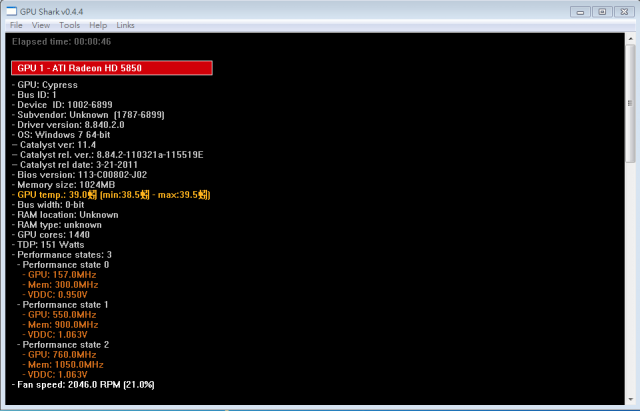The image size is (640, 411).
Task: Click the GPU 1 - ATI Radeon HD 5850 header
Action: [112, 68]
